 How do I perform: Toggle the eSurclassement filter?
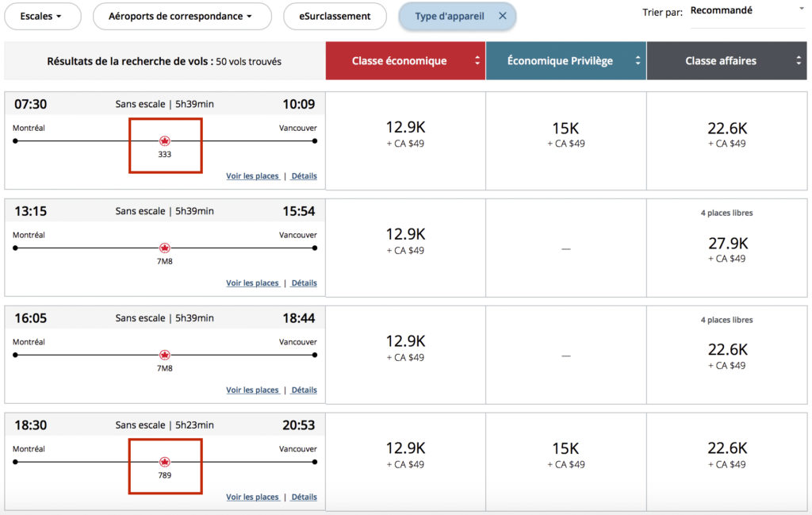(x=335, y=16)
